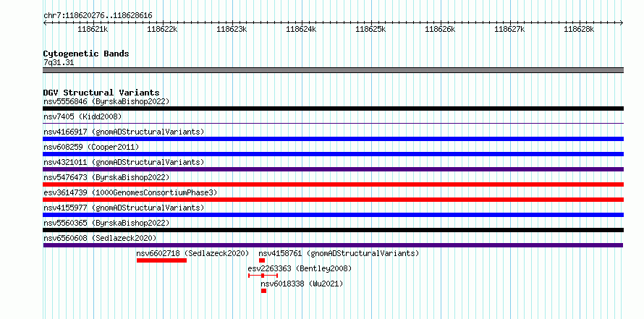Select the small red nsv6018338 block
Viewport: 644px width, 319px height.
pyautogui.click(x=263, y=291)
